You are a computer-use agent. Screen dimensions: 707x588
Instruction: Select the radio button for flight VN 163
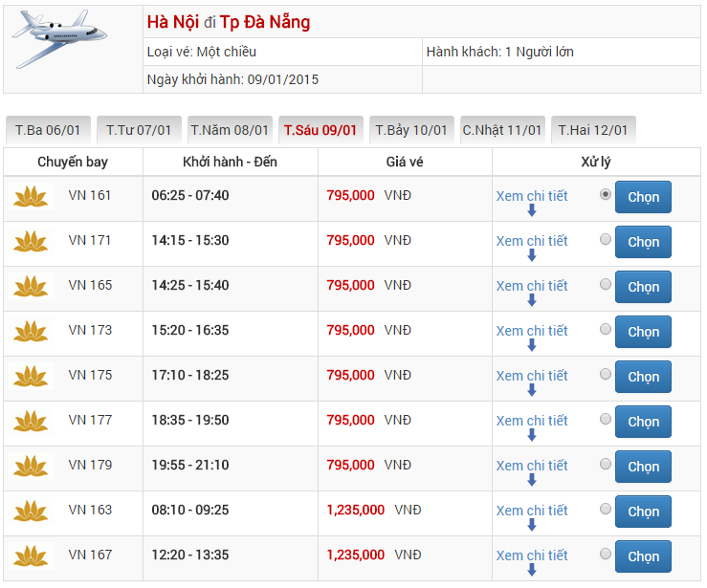click(x=606, y=509)
